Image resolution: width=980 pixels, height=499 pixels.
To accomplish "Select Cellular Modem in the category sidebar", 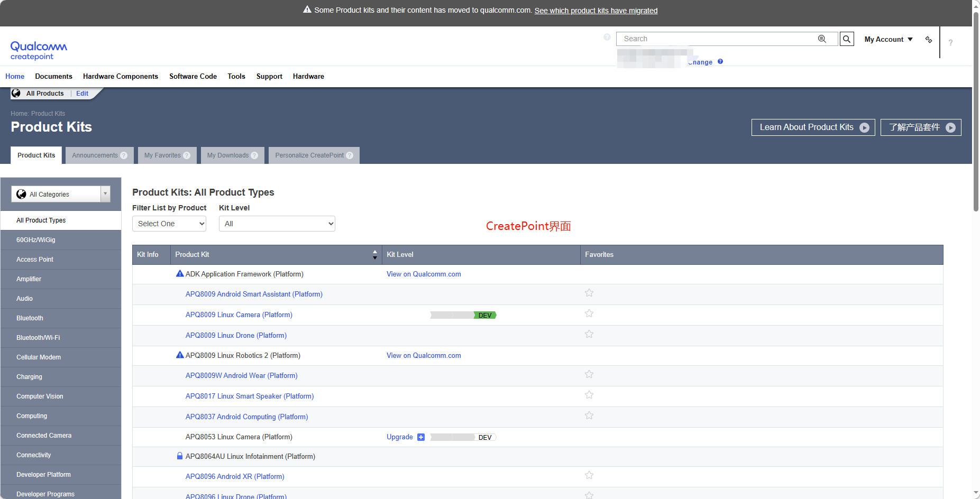I will (61, 357).
